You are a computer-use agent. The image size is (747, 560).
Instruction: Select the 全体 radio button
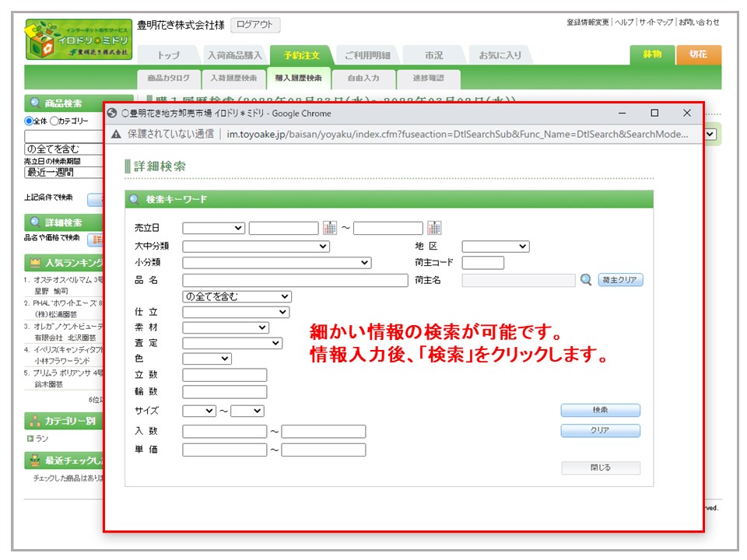(x=29, y=121)
